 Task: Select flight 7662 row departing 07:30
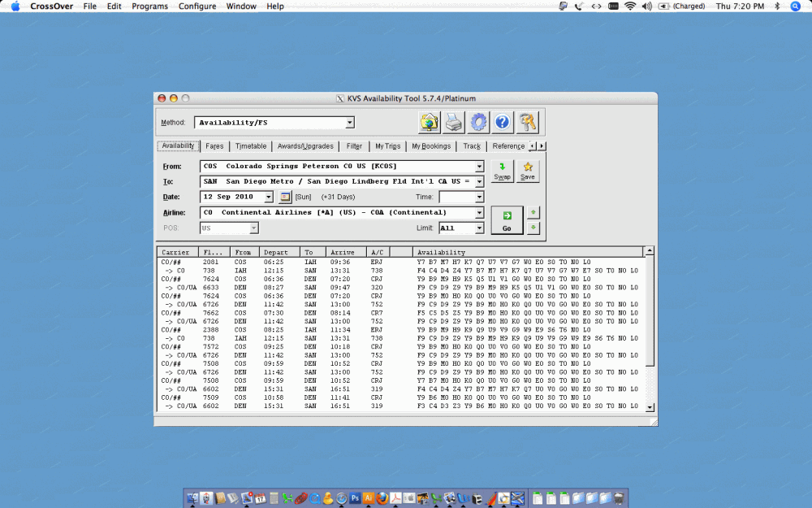(x=401, y=313)
